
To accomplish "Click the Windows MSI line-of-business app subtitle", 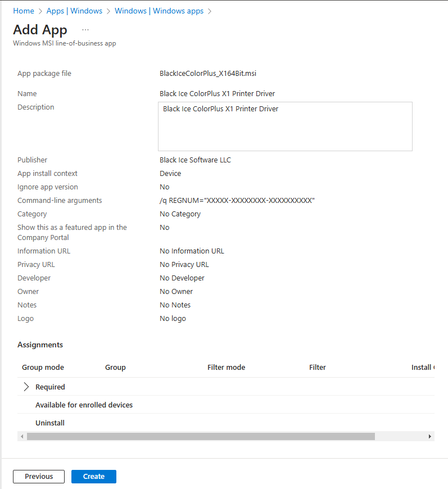I will tap(65, 43).
